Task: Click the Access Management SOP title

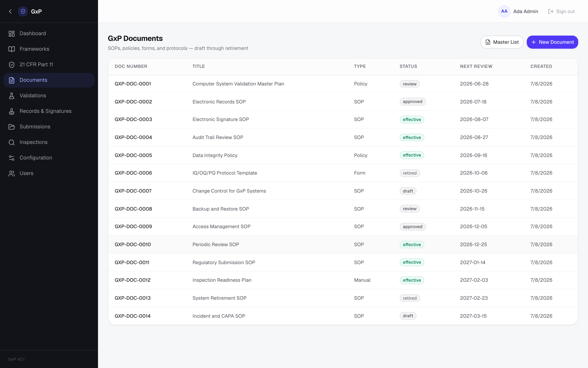Action: [x=221, y=227]
